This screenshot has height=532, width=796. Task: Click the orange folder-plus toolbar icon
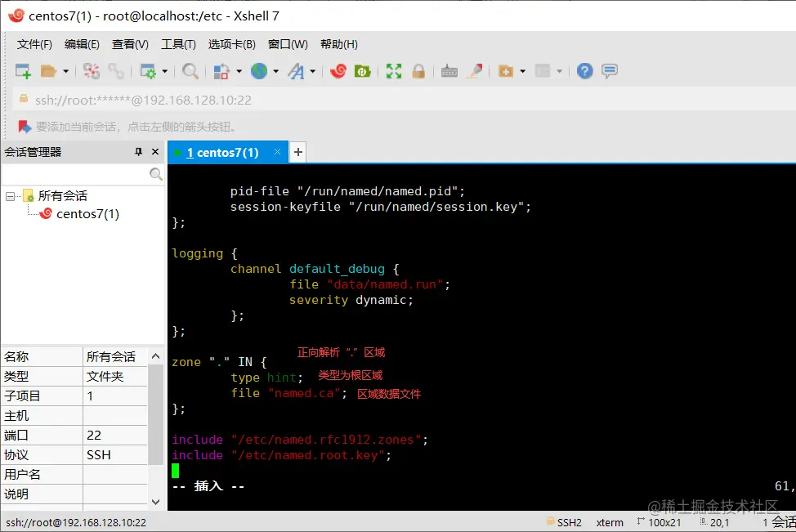[506, 71]
